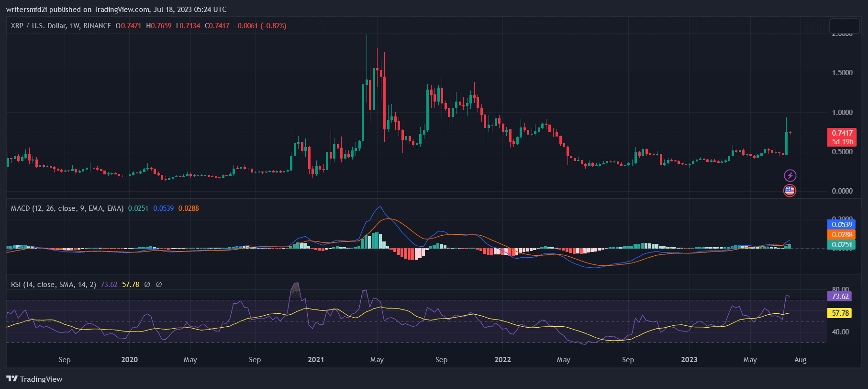Click the 2023 label on time axis
The width and height of the screenshot is (868, 389).
coord(689,360)
